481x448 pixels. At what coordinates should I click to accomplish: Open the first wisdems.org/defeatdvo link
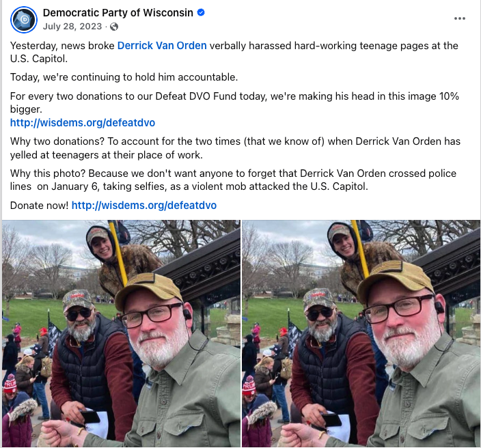click(83, 123)
